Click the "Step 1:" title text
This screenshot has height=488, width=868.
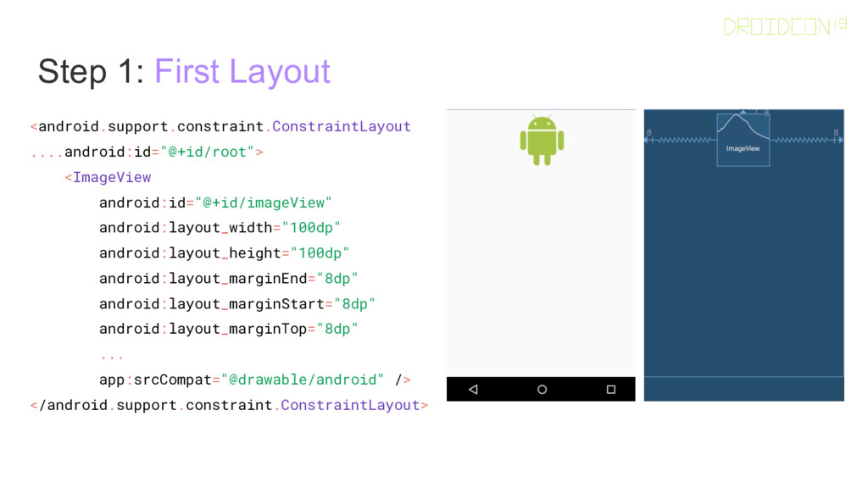(91, 71)
